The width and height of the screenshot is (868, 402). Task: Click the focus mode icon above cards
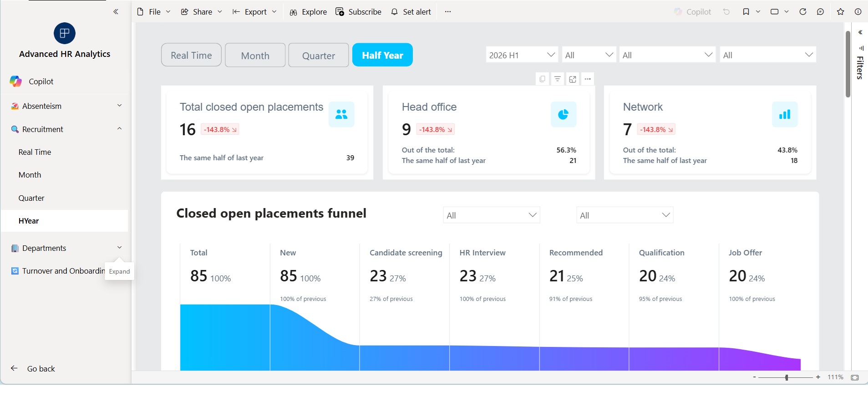coord(573,79)
